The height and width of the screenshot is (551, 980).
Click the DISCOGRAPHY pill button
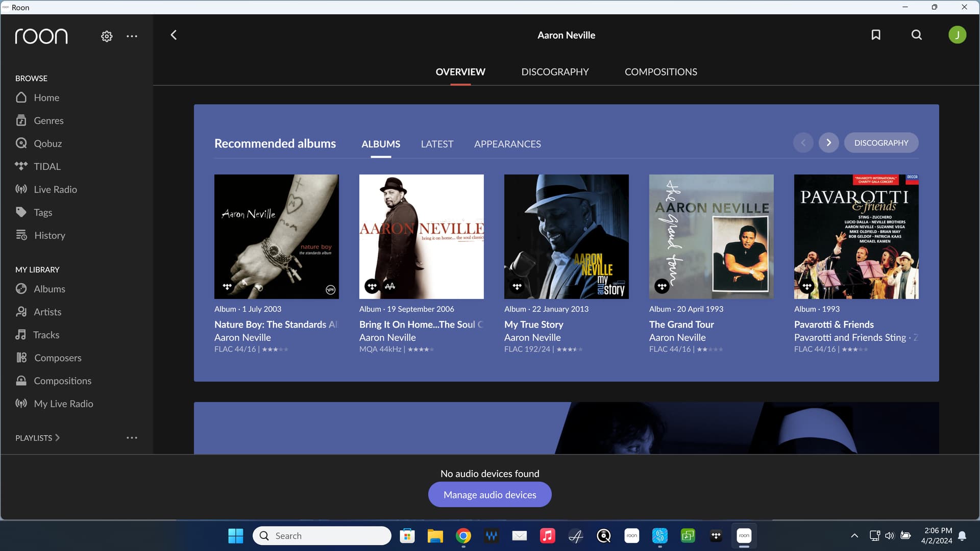click(881, 143)
